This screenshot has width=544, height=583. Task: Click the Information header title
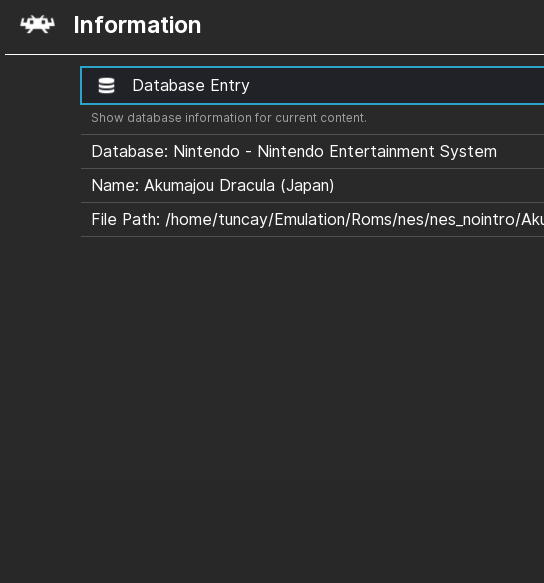click(137, 25)
